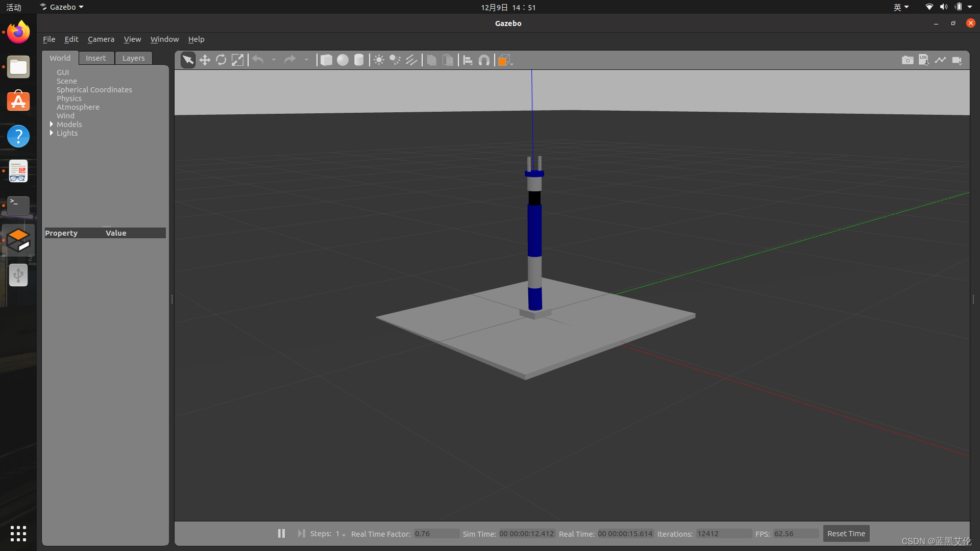
Task: Add a point light
Action: pyautogui.click(x=379, y=60)
